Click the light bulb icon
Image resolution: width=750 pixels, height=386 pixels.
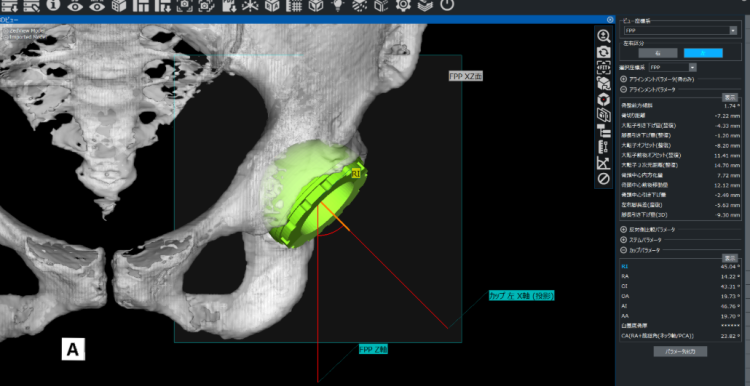(339, 5)
